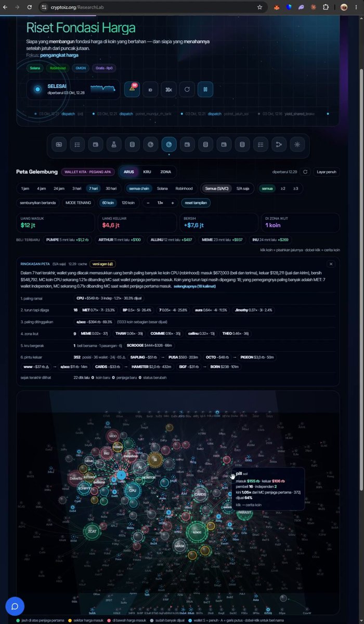
Task: Click the pause icon in the status row
Action: coord(205,89)
